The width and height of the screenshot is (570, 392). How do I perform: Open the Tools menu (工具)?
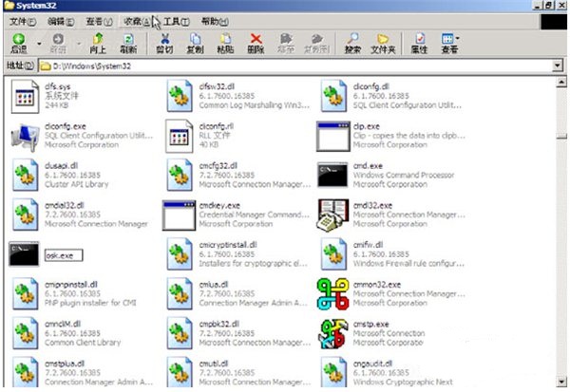coord(177,22)
